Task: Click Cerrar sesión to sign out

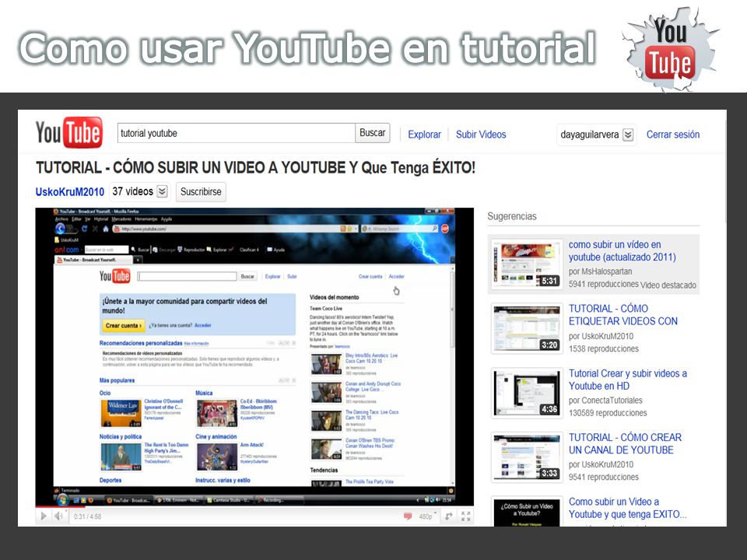Action: (672, 135)
